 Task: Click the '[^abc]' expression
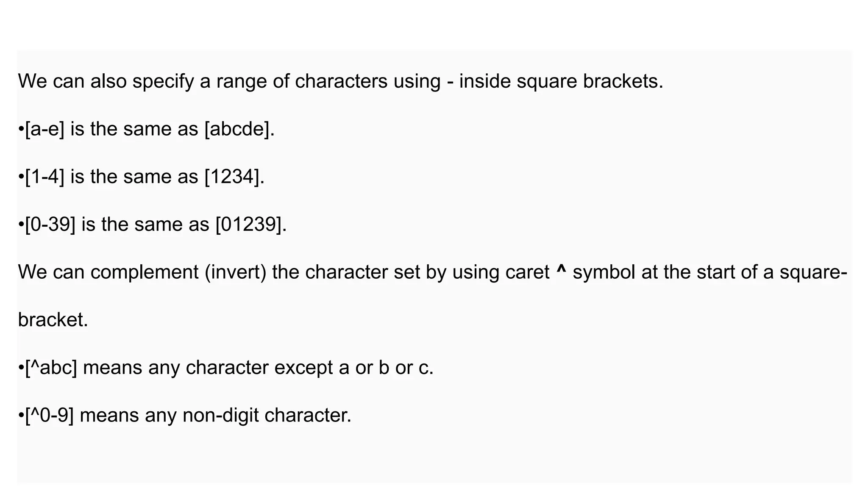51,367
